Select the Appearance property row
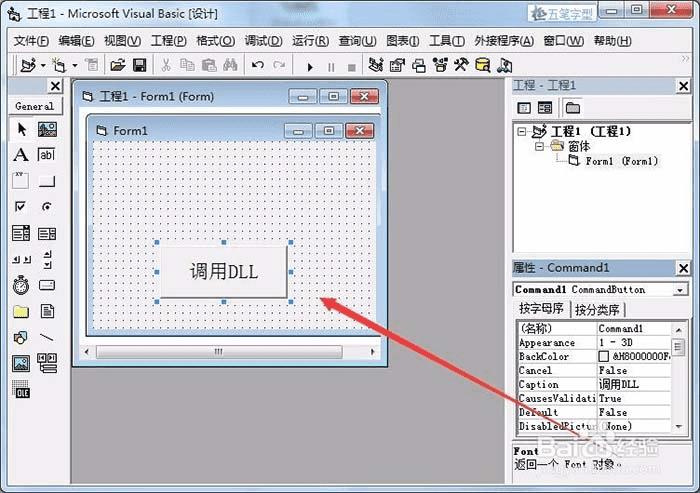 click(x=595, y=343)
